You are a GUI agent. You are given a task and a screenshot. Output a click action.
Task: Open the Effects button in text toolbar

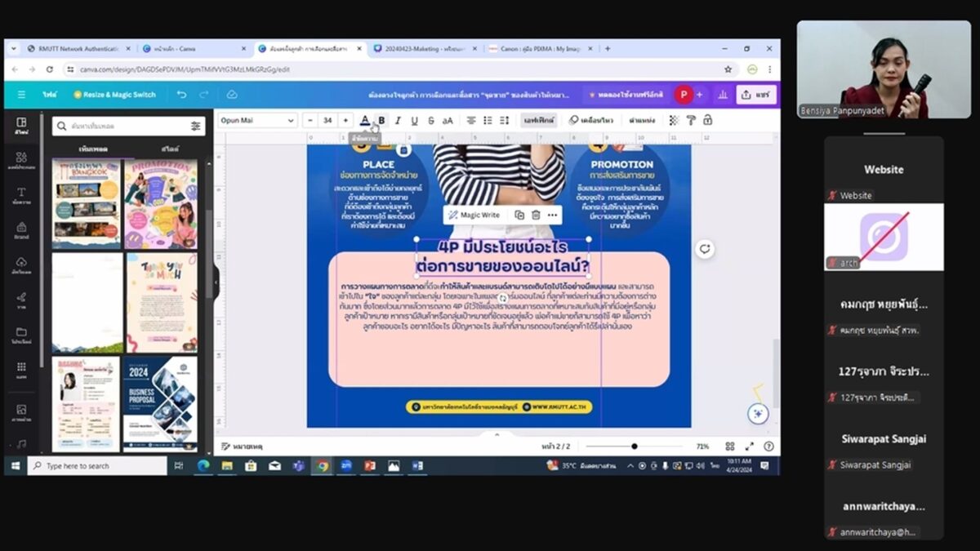(x=539, y=120)
